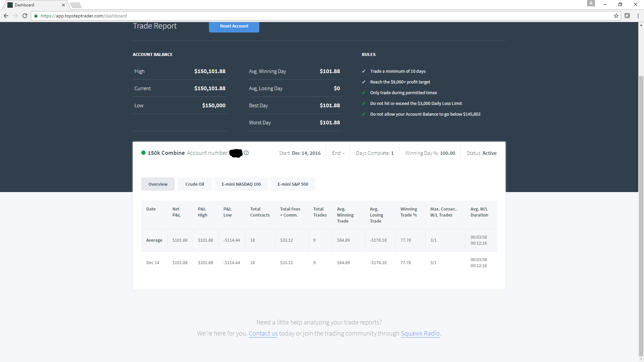Viewport: 644px width, 362px height.
Task: Click the green check for 'Daily Loss Limit' rule
Action: [364, 104]
